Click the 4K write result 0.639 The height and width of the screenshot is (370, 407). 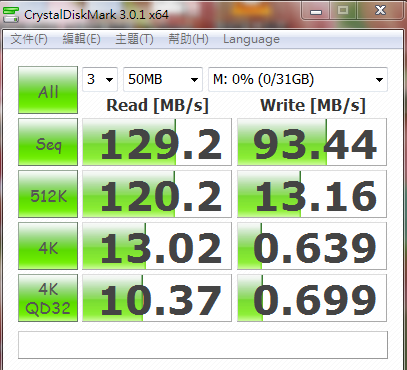[312, 246]
